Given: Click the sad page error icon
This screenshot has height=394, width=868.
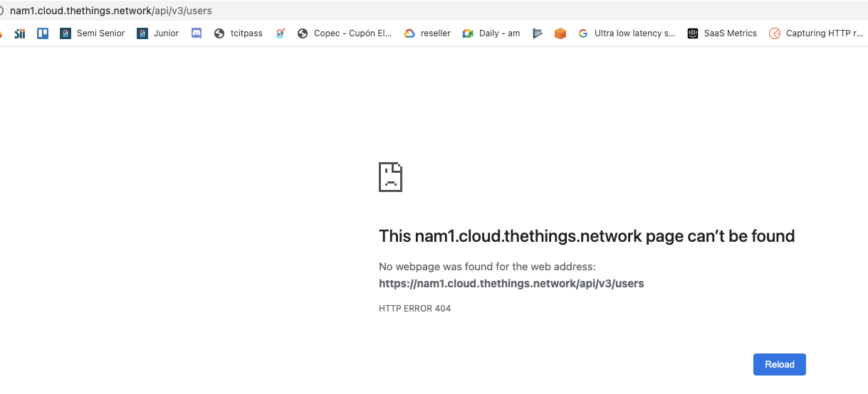Looking at the screenshot, I should [390, 176].
